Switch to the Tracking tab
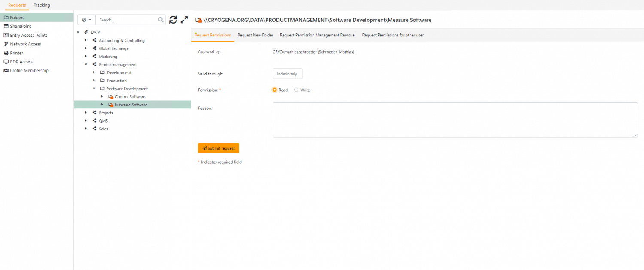Viewport: 644px width, 270px height. tap(42, 5)
